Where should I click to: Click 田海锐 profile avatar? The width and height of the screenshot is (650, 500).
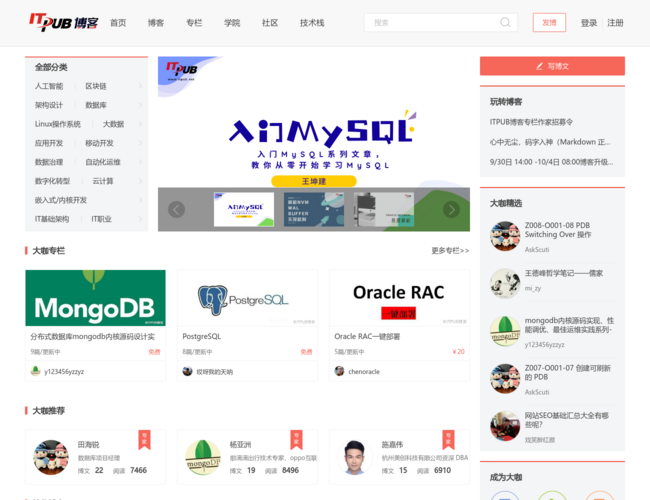[x=51, y=457]
